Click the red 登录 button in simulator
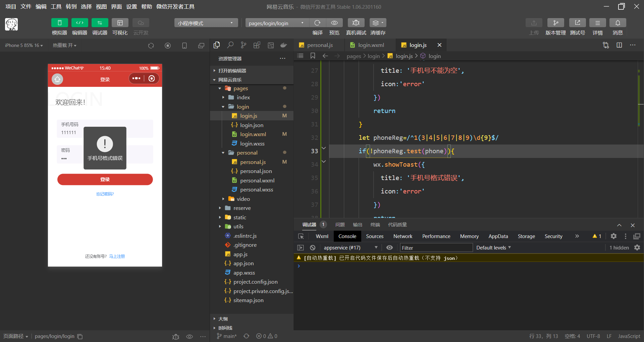The height and width of the screenshot is (342, 644). click(x=105, y=179)
